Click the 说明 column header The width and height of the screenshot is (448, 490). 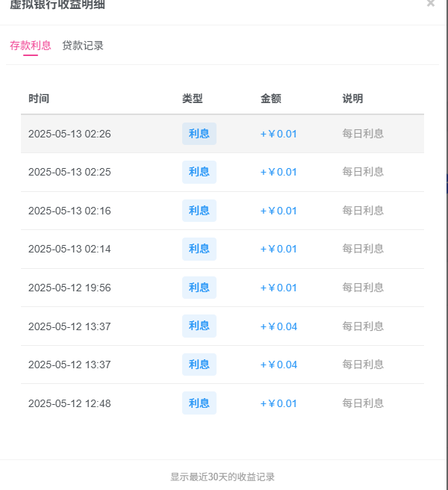tap(352, 99)
